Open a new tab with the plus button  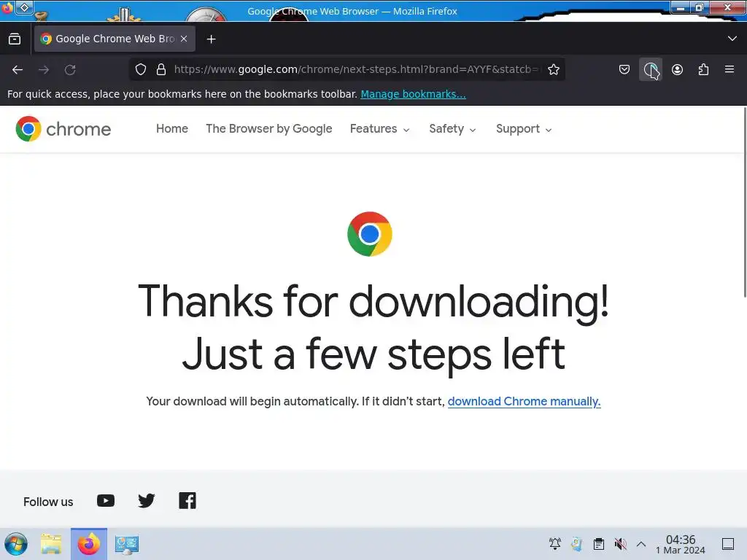point(211,39)
